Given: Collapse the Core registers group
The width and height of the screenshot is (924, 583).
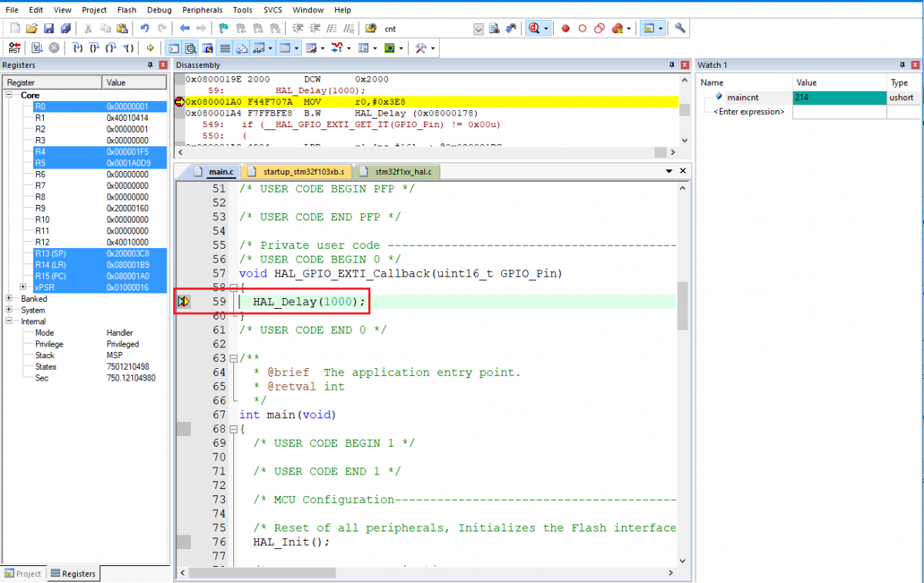Looking at the screenshot, I should click(x=9, y=95).
